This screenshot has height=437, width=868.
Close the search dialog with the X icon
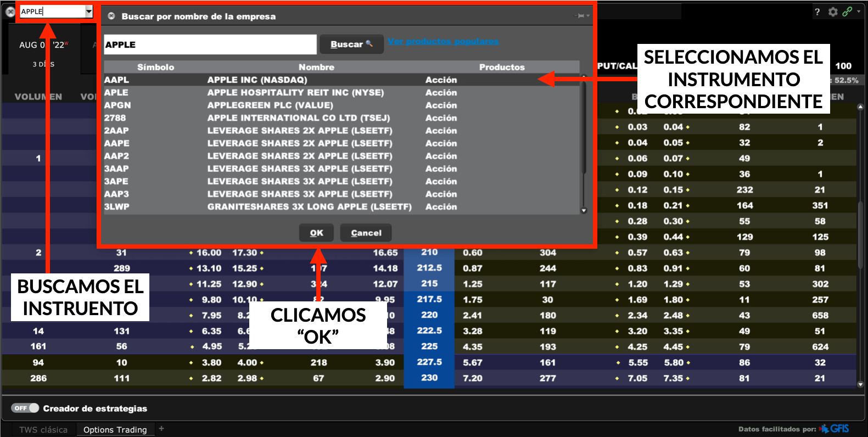tap(111, 16)
